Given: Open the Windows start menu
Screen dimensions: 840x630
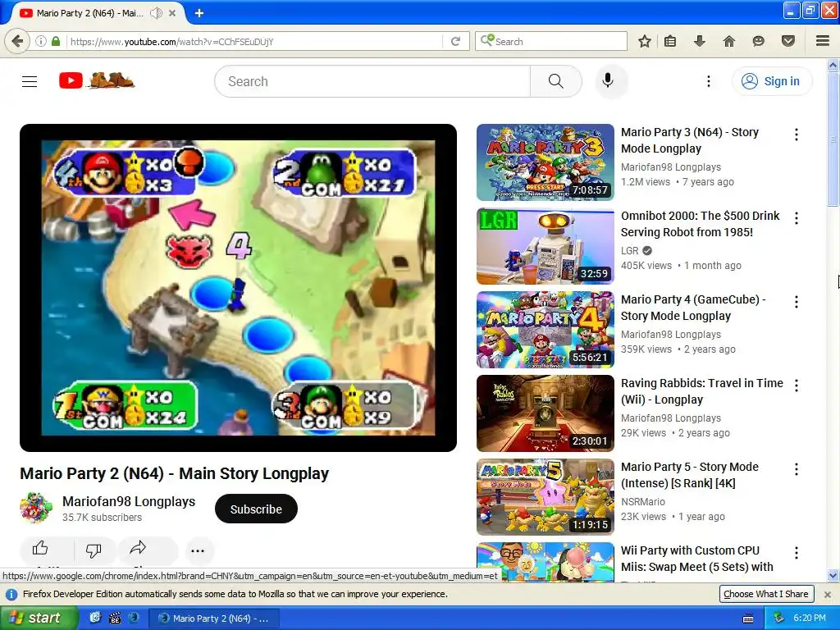Looking at the screenshot, I should (x=39, y=618).
